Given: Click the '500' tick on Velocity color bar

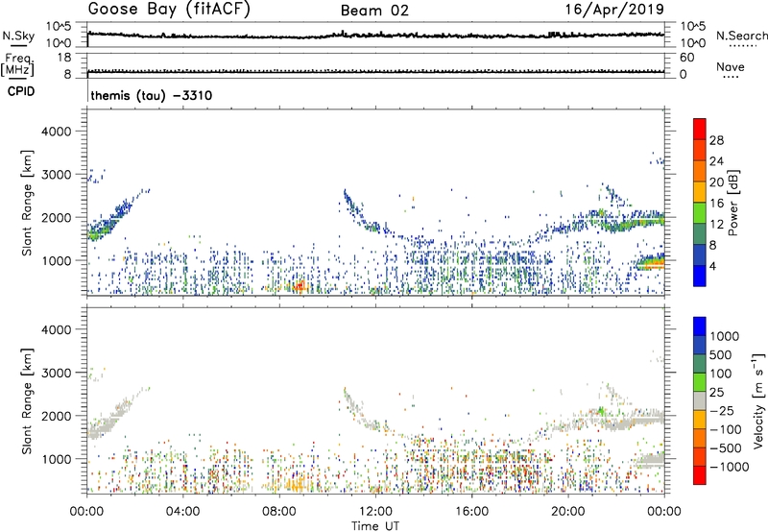Looking at the screenshot, I should coord(721,354).
